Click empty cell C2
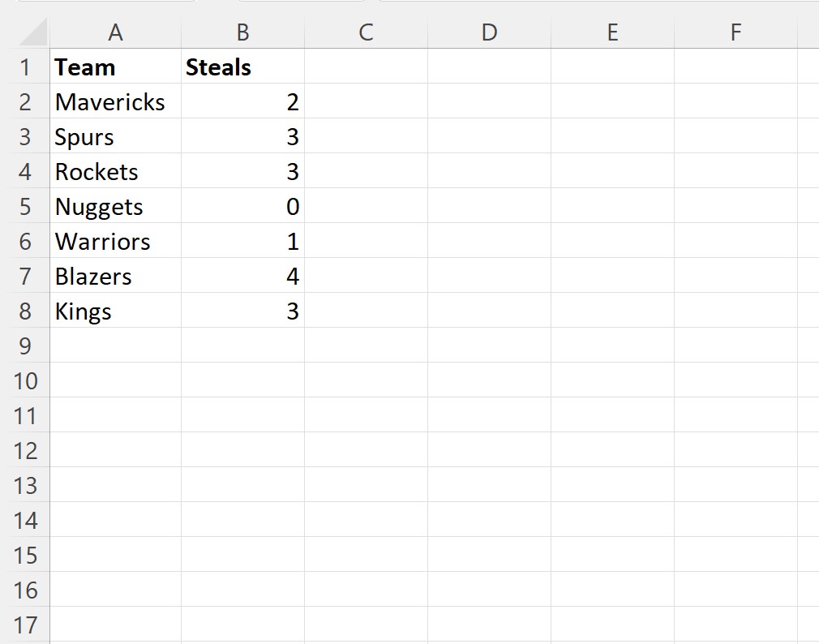Viewport: 819px width, 644px height. click(x=367, y=101)
